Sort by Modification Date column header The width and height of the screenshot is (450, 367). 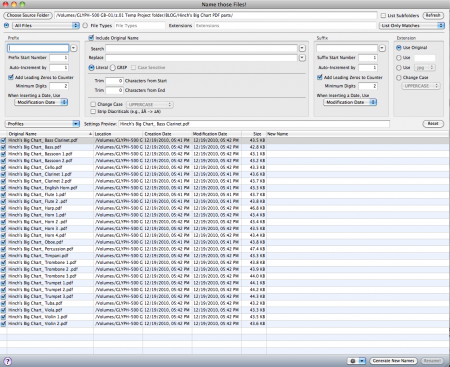[x=217, y=134]
